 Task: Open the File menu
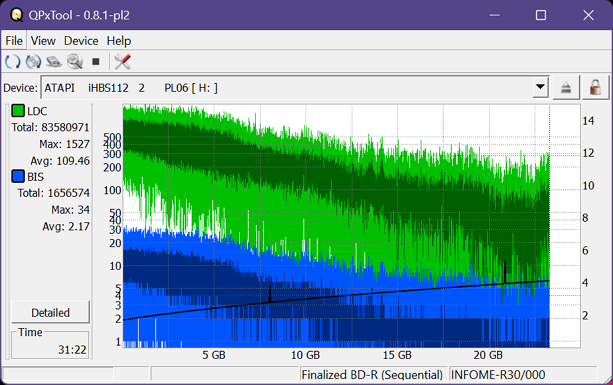click(14, 41)
